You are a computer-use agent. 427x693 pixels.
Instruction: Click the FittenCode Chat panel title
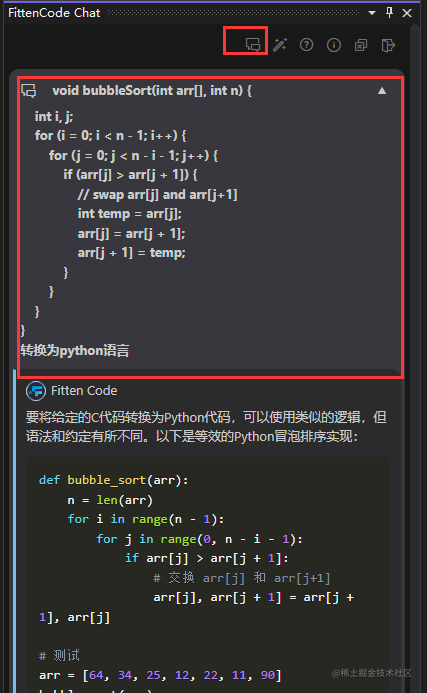tap(54, 13)
